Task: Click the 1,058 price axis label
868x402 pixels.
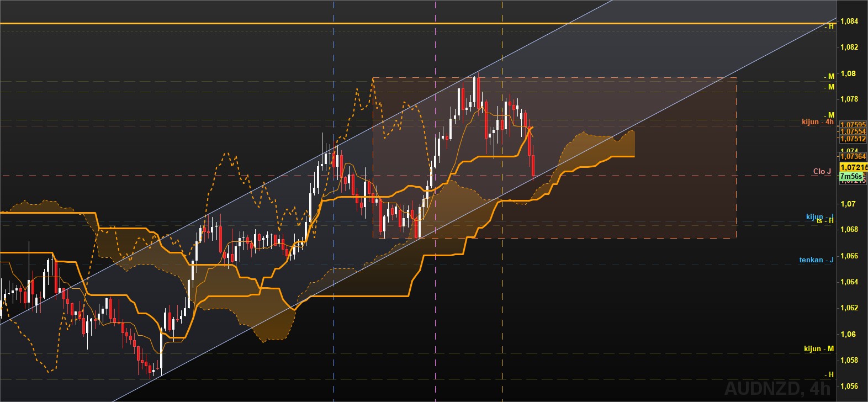Action: pyautogui.click(x=849, y=361)
